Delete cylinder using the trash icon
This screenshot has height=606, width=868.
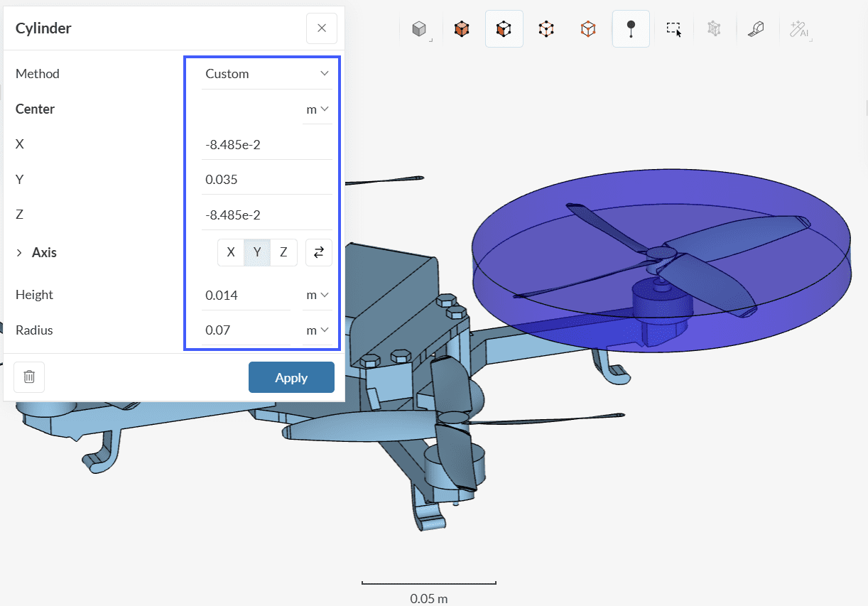coord(29,377)
